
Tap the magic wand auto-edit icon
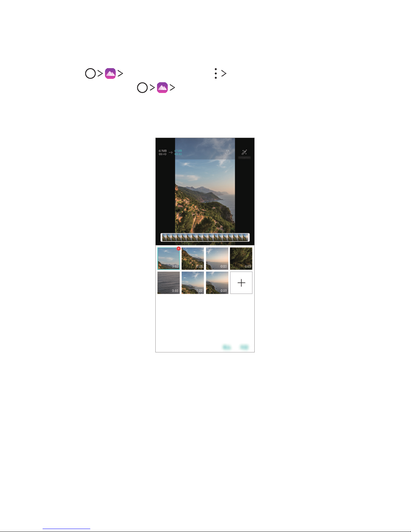(x=244, y=152)
